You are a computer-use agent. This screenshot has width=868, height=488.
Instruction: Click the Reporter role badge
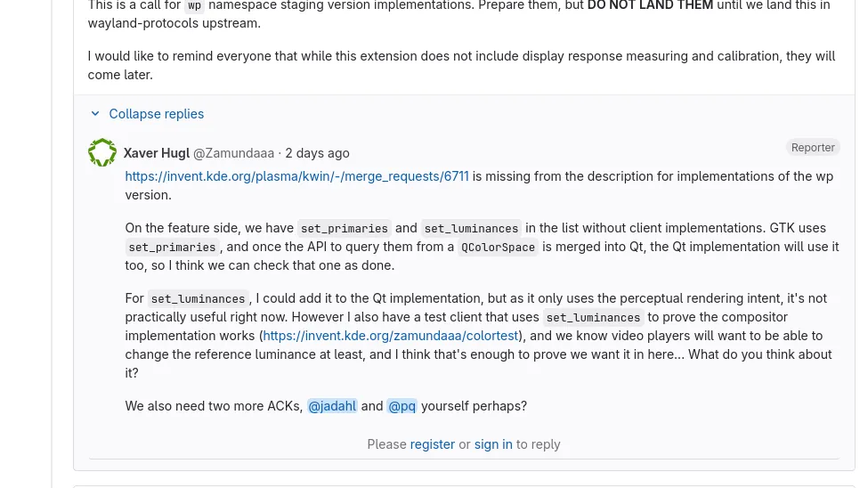(x=813, y=147)
